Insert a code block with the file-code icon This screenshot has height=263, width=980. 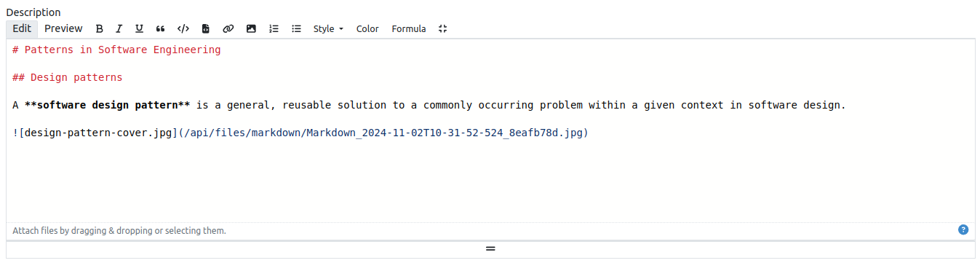pyautogui.click(x=206, y=29)
